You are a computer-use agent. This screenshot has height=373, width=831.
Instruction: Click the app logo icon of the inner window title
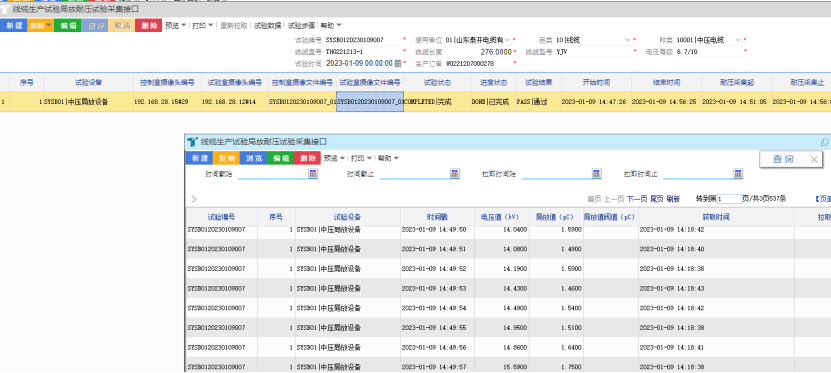click(192, 141)
